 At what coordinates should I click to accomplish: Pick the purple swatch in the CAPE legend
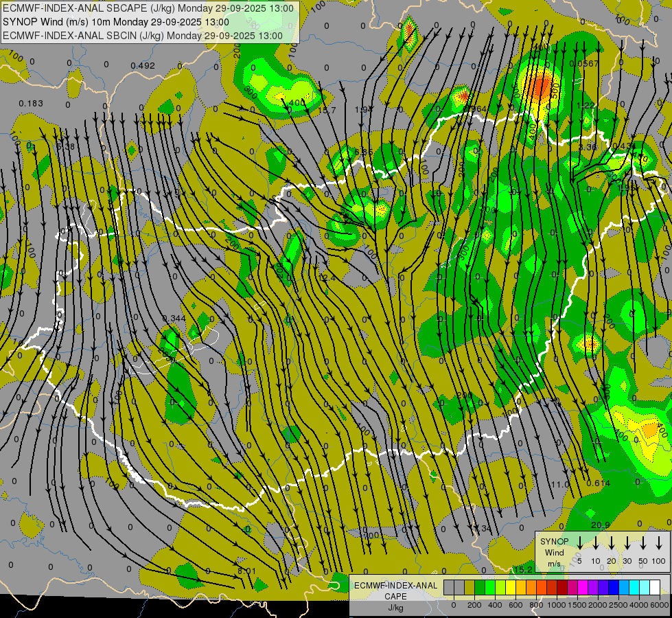593,588
